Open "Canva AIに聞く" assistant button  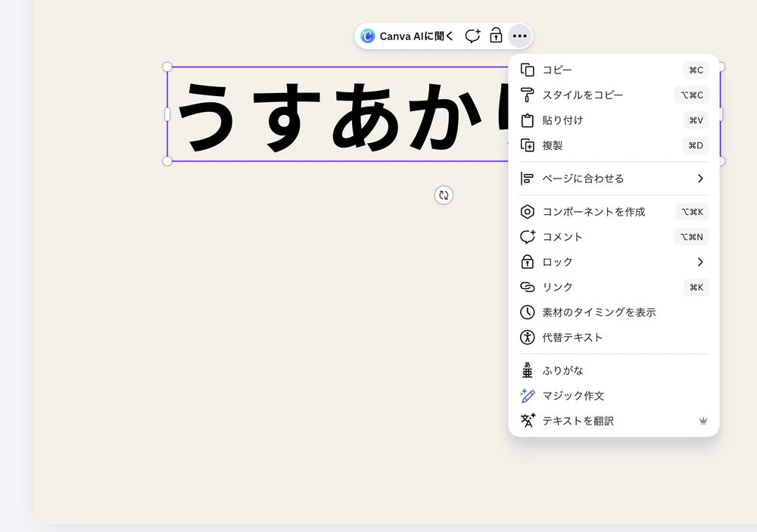407,36
